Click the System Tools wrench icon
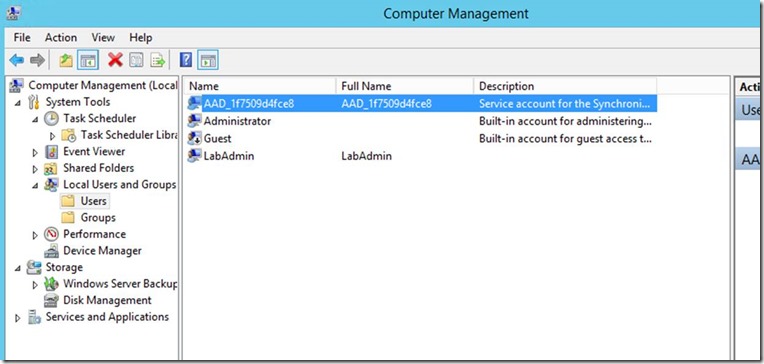The image size is (764, 364). tap(34, 102)
